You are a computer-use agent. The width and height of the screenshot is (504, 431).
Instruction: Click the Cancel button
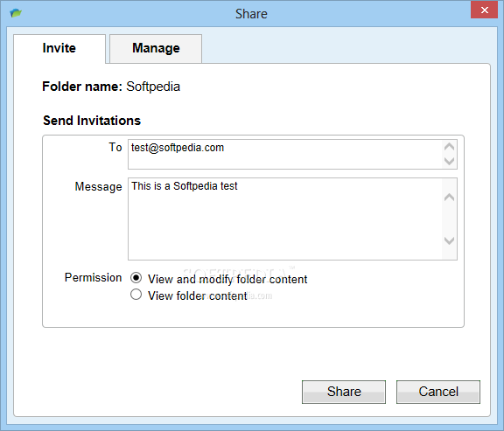tap(438, 392)
